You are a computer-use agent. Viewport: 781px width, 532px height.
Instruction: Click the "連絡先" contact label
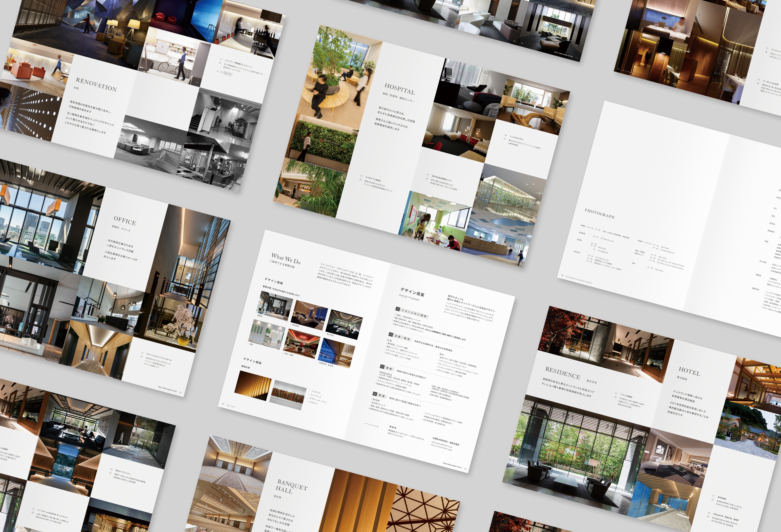392,428
